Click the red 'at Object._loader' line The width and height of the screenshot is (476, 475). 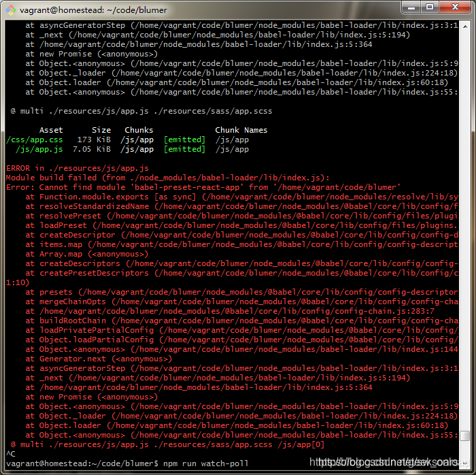pyautogui.click(x=241, y=416)
